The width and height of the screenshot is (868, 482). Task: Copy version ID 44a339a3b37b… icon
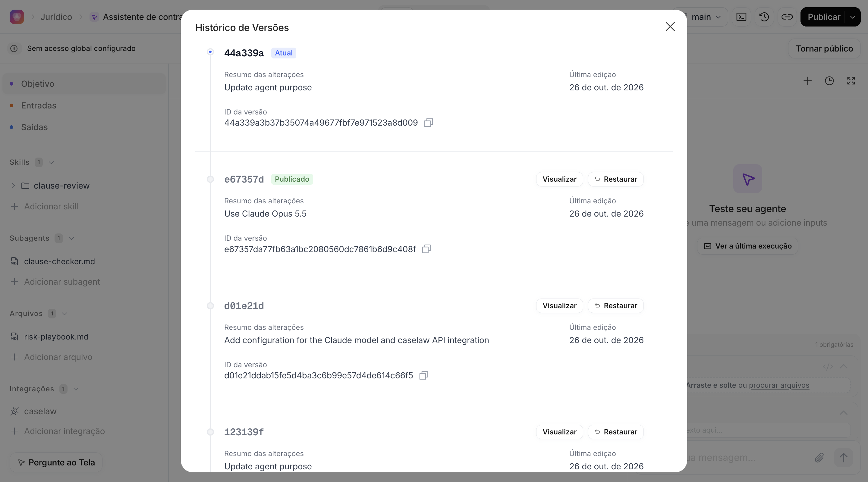click(x=428, y=123)
